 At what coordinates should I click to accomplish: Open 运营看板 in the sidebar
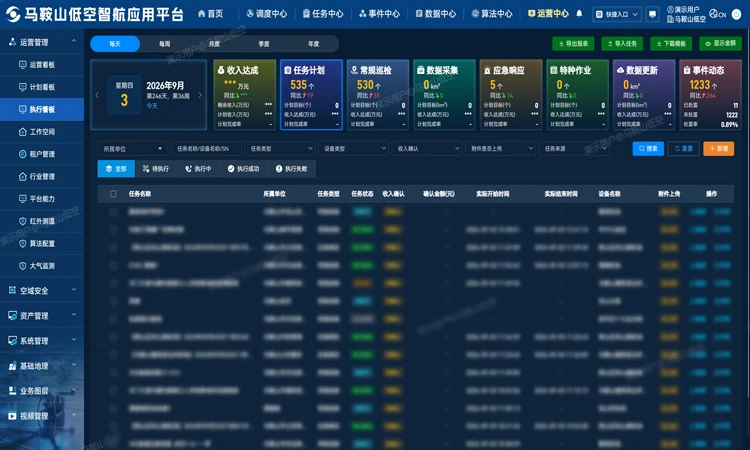(x=42, y=65)
